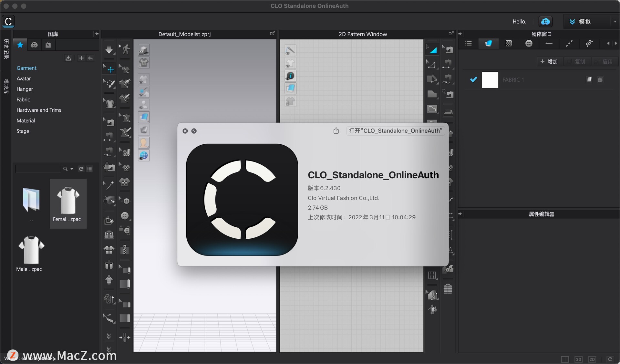
Task: Open search options dropdown in Library
Action: click(x=72, y=169)
